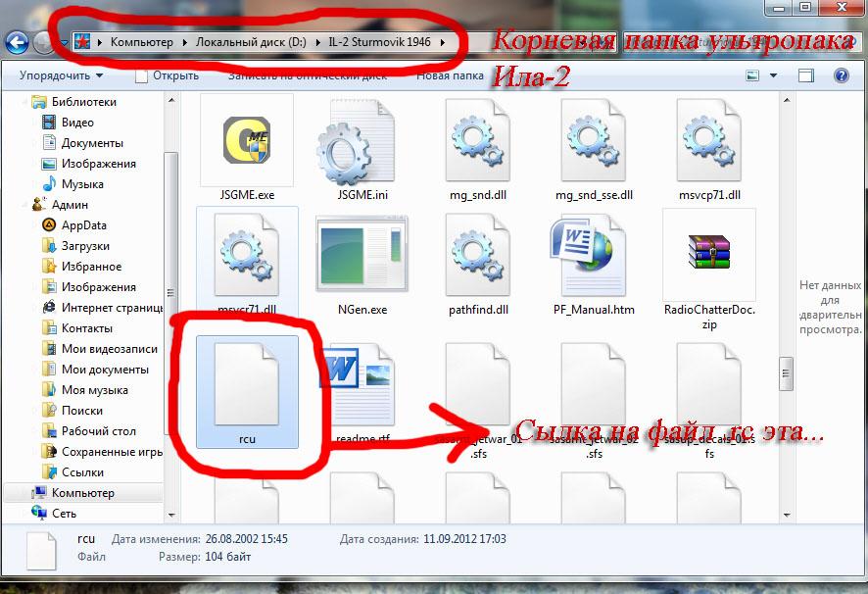
Task: Click the address bar folder star icon
Action: [x=82, y=42]
